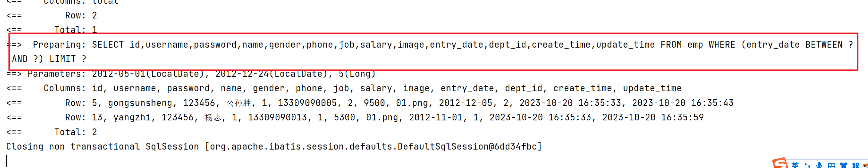The image size is (868, 168).
Task: Click the 'Row: 2' console line
Action: coord(81,15)
